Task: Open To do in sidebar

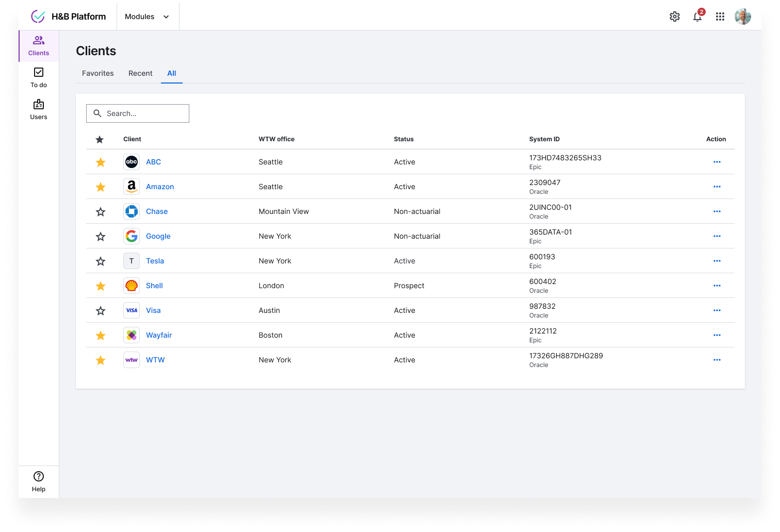Action: [x=39, y=78]
